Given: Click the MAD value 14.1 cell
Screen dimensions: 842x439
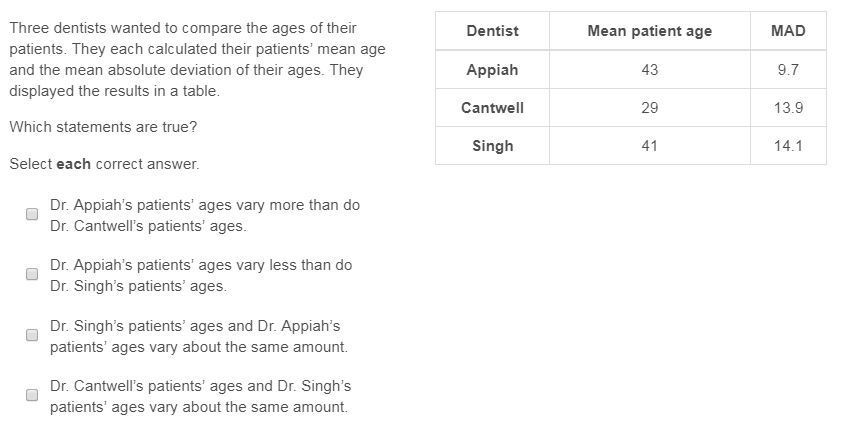Looking at the screenshot, I should tap(788, 146).
